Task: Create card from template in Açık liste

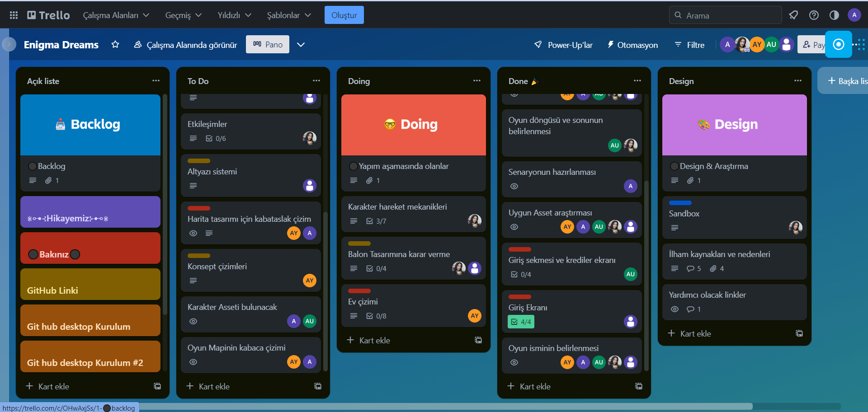Action: coord(157,386)
